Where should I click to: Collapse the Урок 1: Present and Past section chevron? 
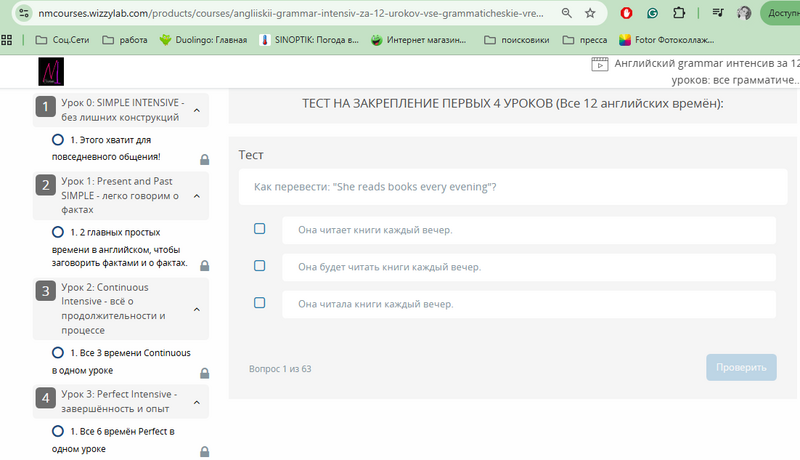click(x=197, y=196)
